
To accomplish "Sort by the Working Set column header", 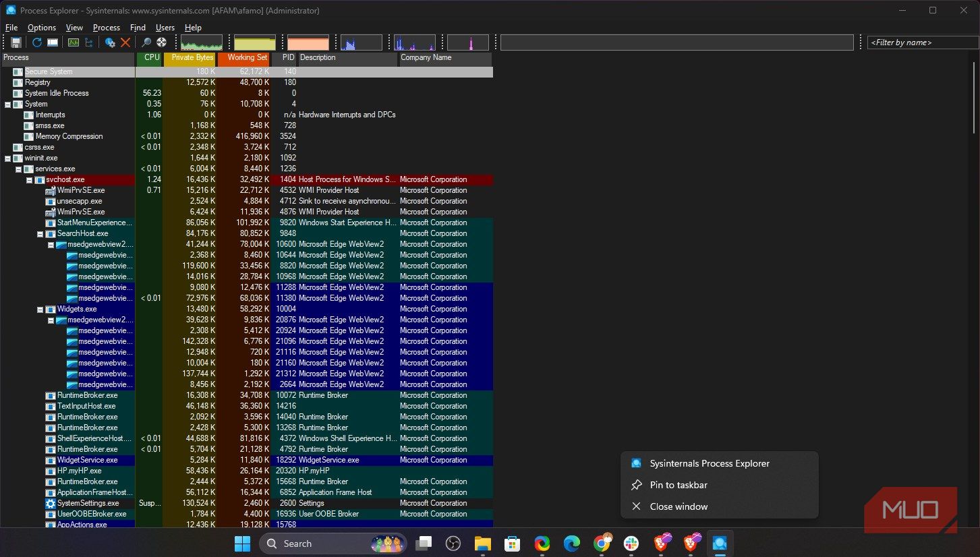I will [x=243, y=58].
